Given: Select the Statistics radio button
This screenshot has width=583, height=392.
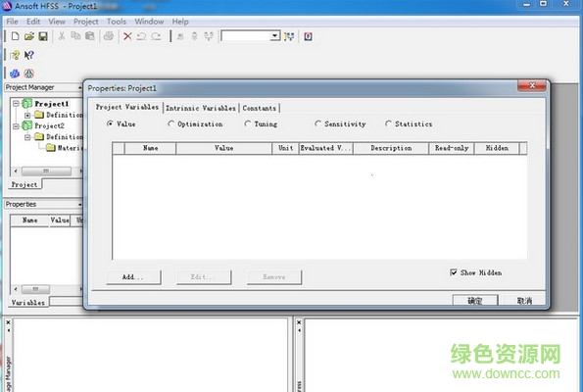Looking at the screenshot, I should coord(388,123).
